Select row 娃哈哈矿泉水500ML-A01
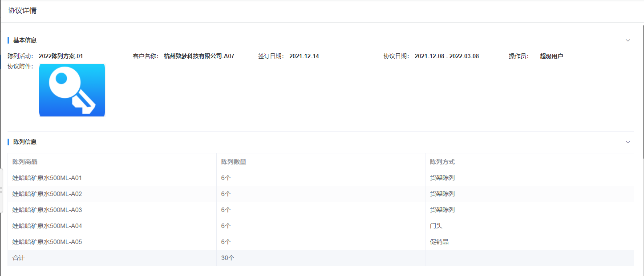This screenshot has width=644, height=276. tap(320, 178)
